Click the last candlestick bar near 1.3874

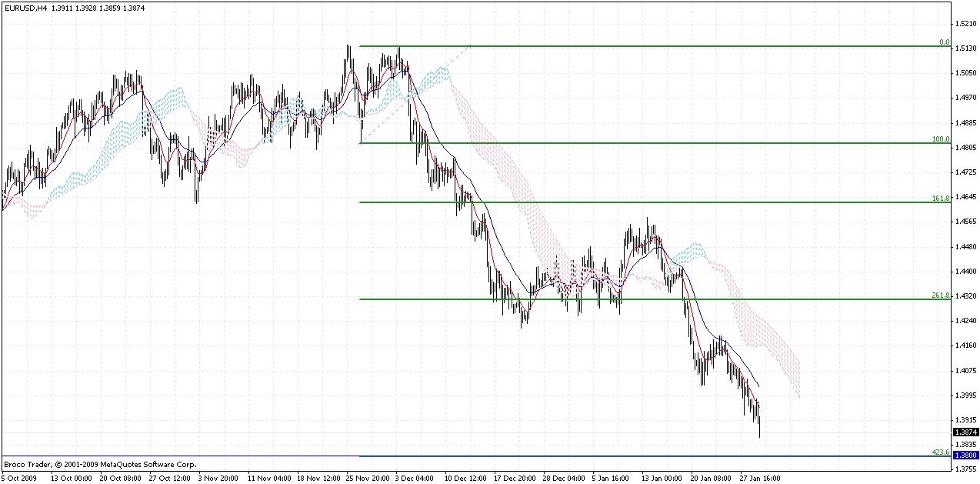coord(759,425)
